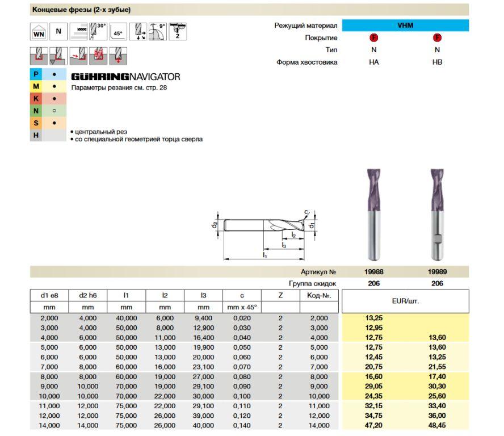
Task: Select article number 19988
Action: [x=373, y=272]
